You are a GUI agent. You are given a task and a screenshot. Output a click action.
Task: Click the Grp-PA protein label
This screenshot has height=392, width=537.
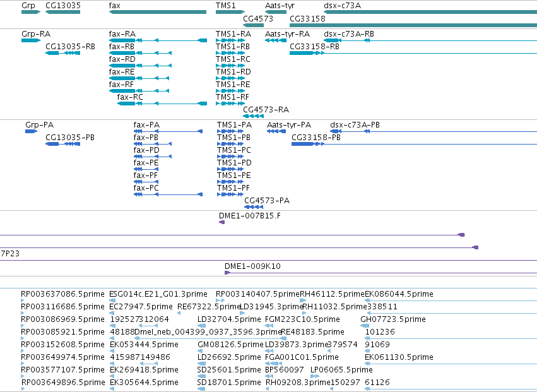(39, 125)
